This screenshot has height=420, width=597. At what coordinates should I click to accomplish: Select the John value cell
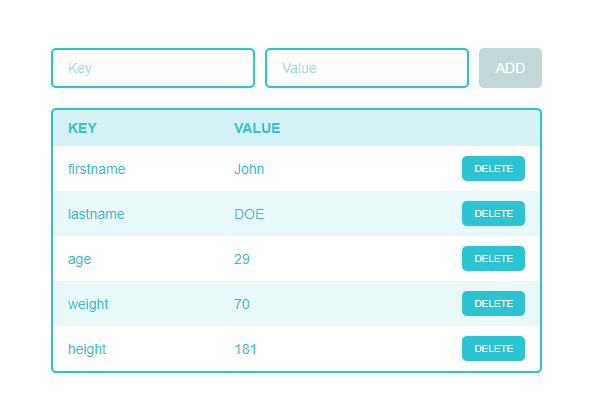point(249,169)
